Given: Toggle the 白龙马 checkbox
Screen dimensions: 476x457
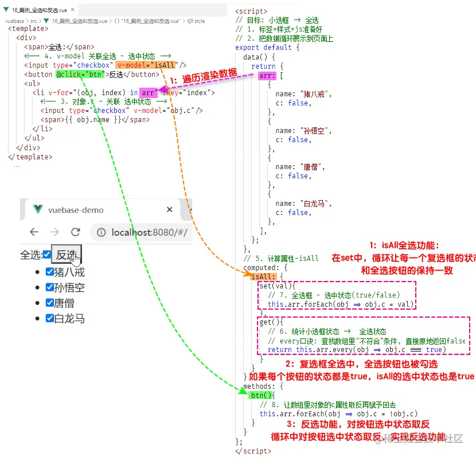Looking at the screenshot, I should coord(50,318).
